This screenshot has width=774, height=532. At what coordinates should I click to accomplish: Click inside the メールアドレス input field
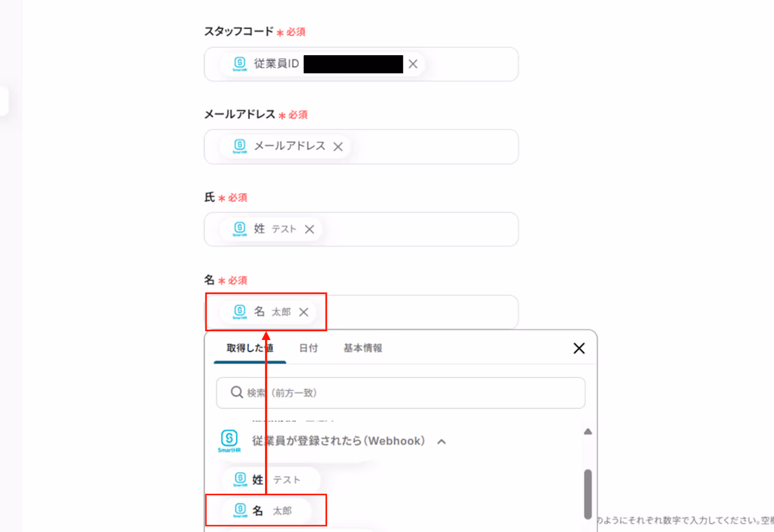coord(361,147)
